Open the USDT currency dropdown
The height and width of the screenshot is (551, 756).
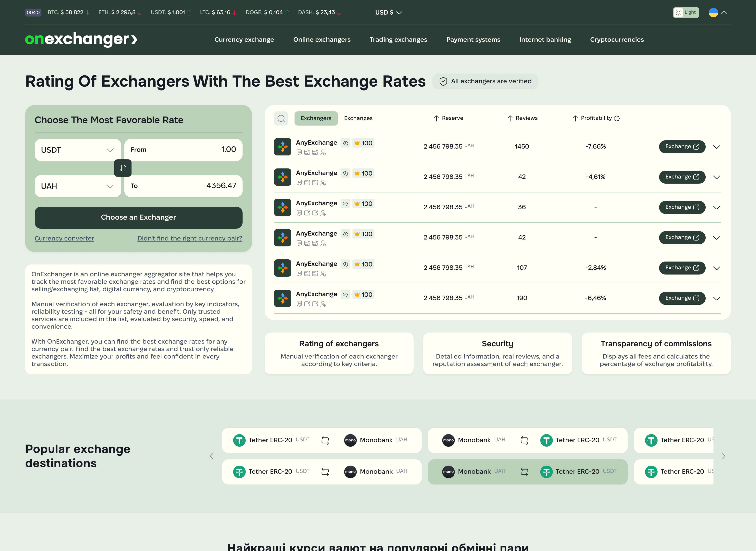point(78,150)
